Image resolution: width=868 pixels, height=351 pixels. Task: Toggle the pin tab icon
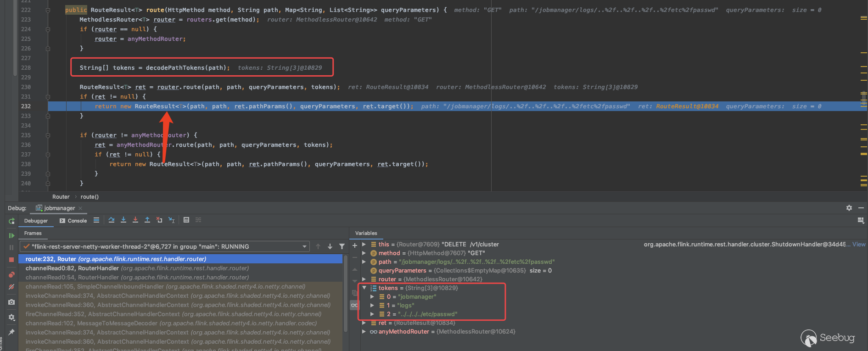pyautogui.click(x=11, y=332)
